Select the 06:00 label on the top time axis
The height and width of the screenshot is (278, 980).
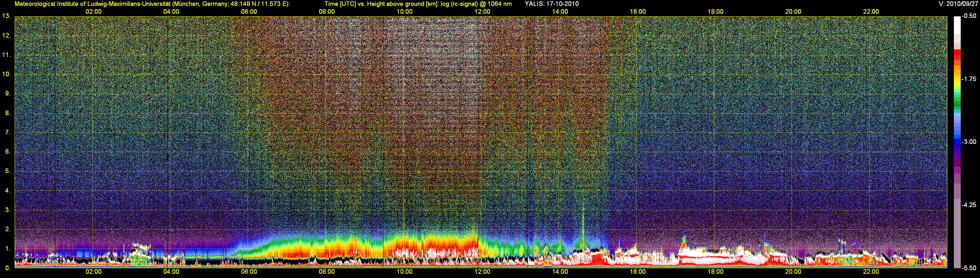[x=249, y=12]
